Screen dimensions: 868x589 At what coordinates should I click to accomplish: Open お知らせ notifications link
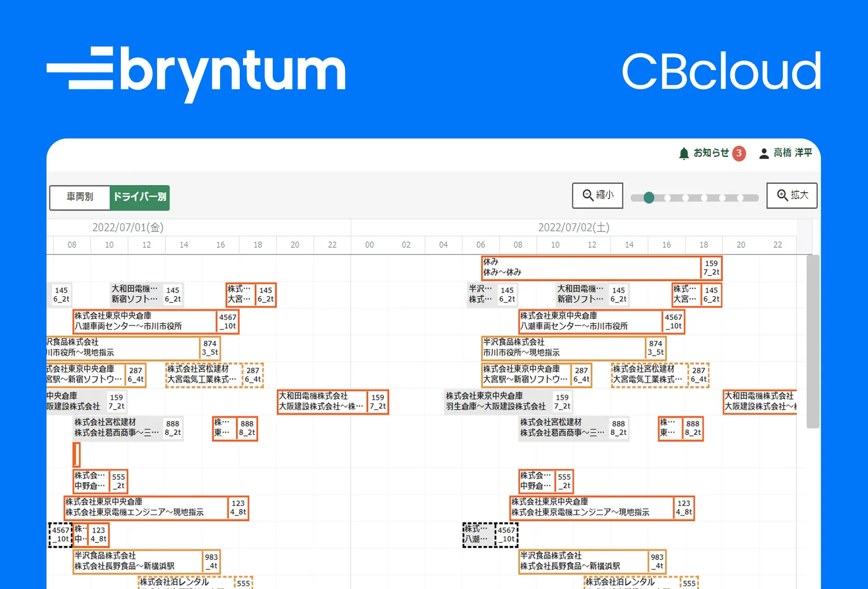point(711,153)
